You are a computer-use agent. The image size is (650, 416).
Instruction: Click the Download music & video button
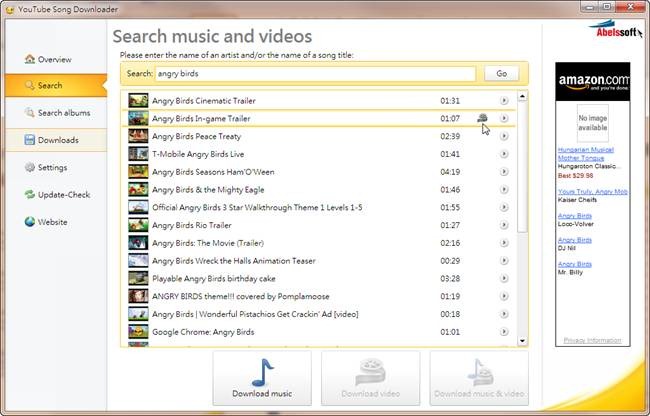click(x=479, y=378)
